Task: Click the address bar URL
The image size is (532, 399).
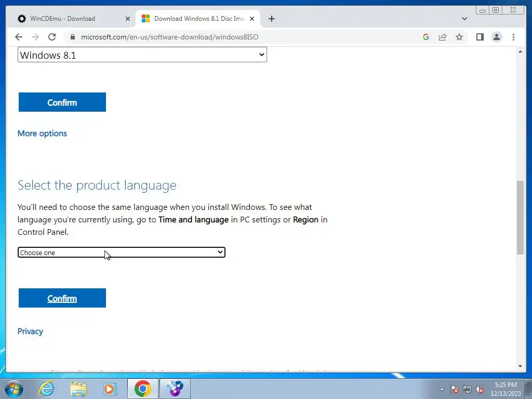Action: [x=170, y=37]
